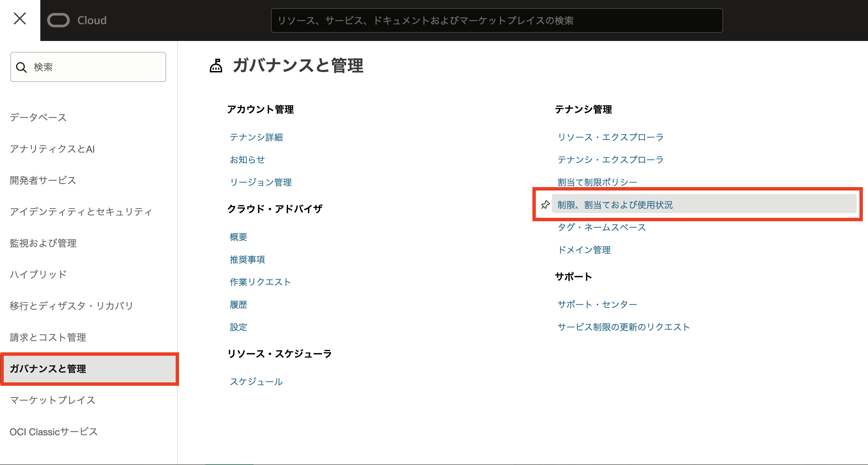Click サービス制限の更新のリクエスト link
868x465 pixels.
click(623, 327)
